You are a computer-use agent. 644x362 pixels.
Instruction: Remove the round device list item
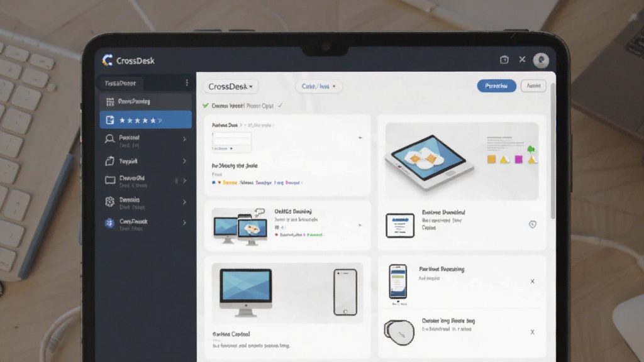tap(532, 332)
